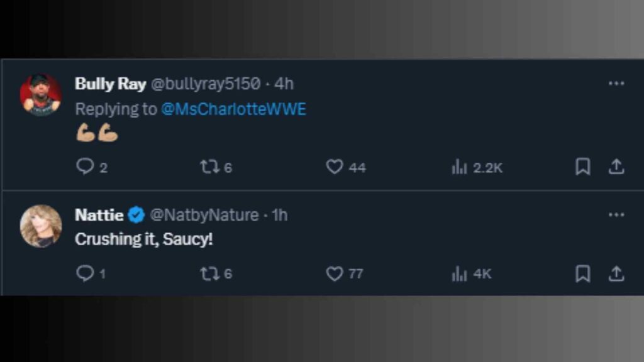Like Bully Ray's tweet
Viewport: 644px width, 362px height.
tap(335, 167)
